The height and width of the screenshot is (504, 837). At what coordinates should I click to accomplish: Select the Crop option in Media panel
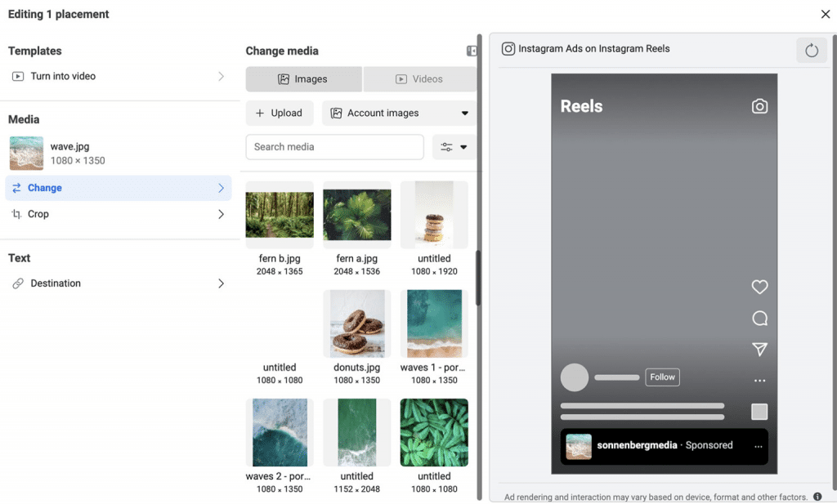(x=38, y=214)
